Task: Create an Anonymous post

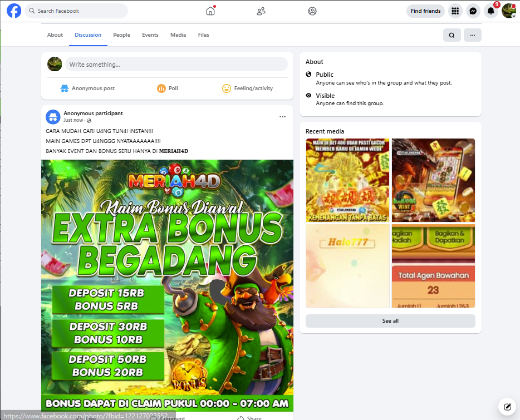Action: pos(87,88)
